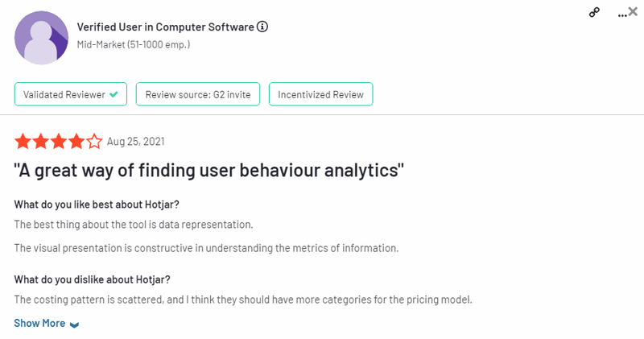The image size is (644, 339).
Task: Expand the review with Show More
Action: (39, 323)
